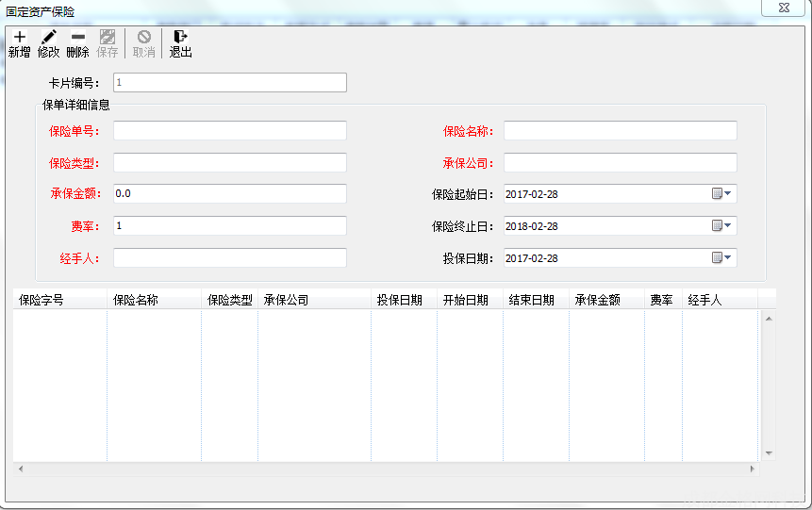The width and height of the screenshot is (812, 510).
Task: Click the 修改 (Edit) pencil icon
Action: [49, 38]
